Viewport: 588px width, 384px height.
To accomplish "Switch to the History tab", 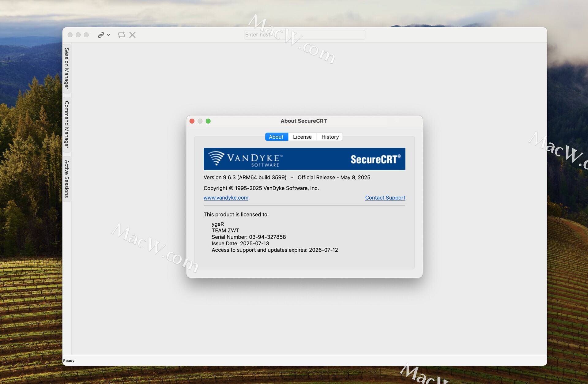I will (330, 137).
